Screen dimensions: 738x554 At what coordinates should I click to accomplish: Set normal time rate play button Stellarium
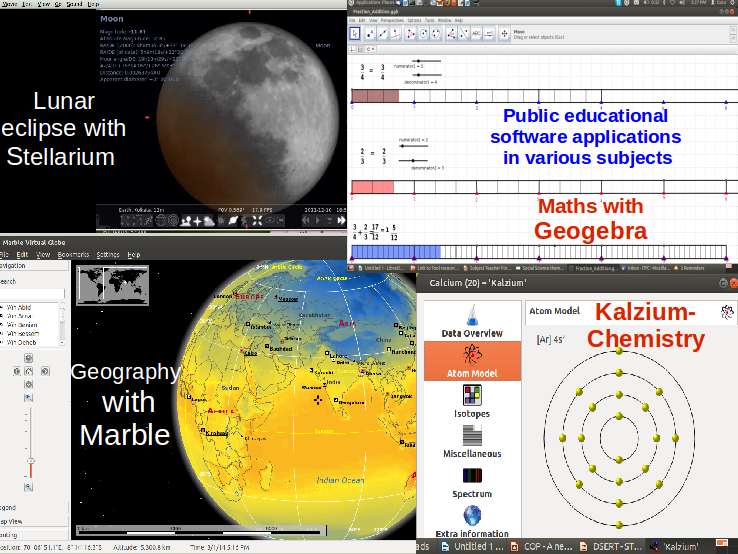[x=318, y=220]
